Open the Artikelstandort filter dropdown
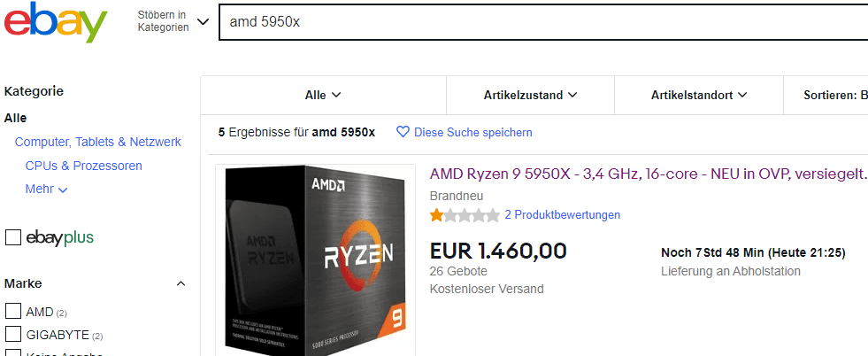Screen dimensions: 868x356 pos(699,95)
